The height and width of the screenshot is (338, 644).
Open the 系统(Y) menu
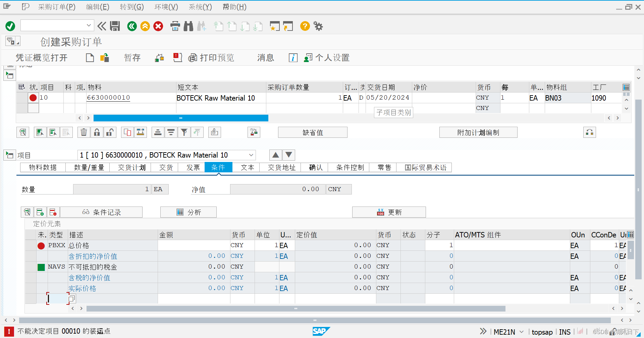point(200,7)
